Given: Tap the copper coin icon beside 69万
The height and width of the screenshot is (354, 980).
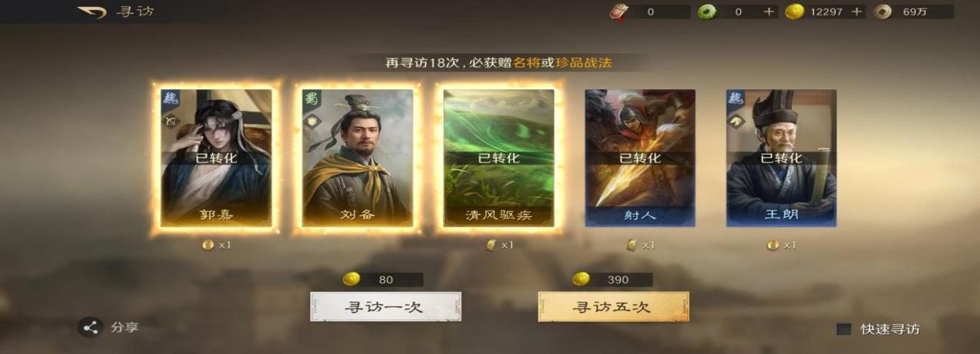Looking at the screenshot, I should coord(884,12).
